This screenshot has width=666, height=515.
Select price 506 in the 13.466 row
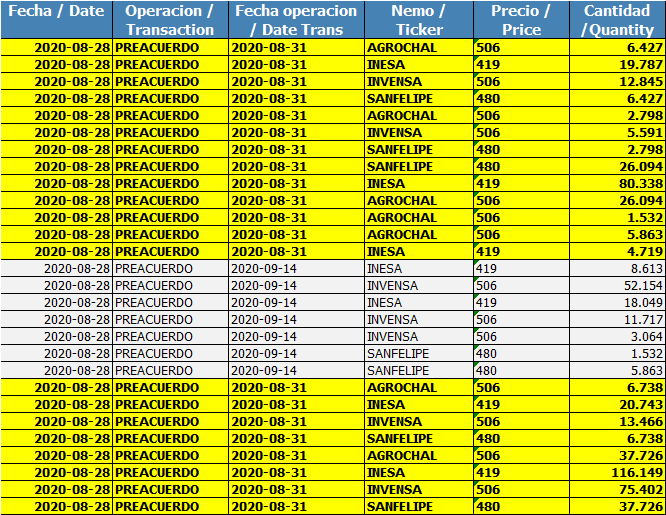[522, 422]
